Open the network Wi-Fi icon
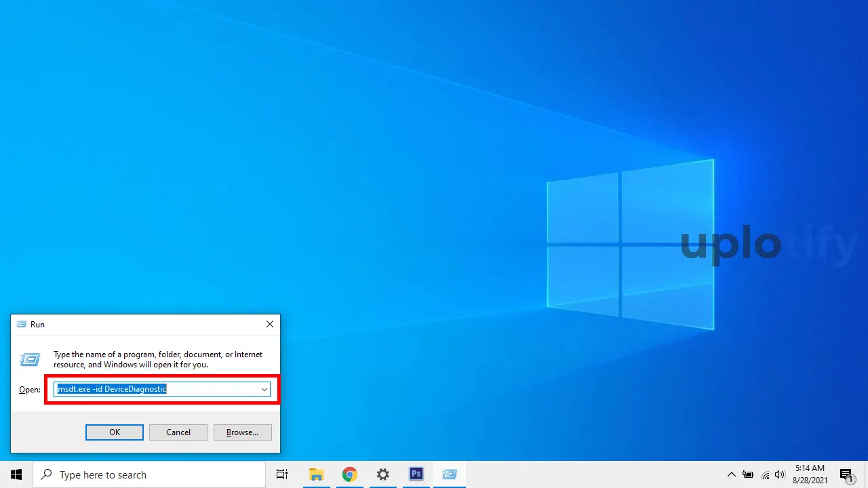868x488 pixels. pos(765,474)
